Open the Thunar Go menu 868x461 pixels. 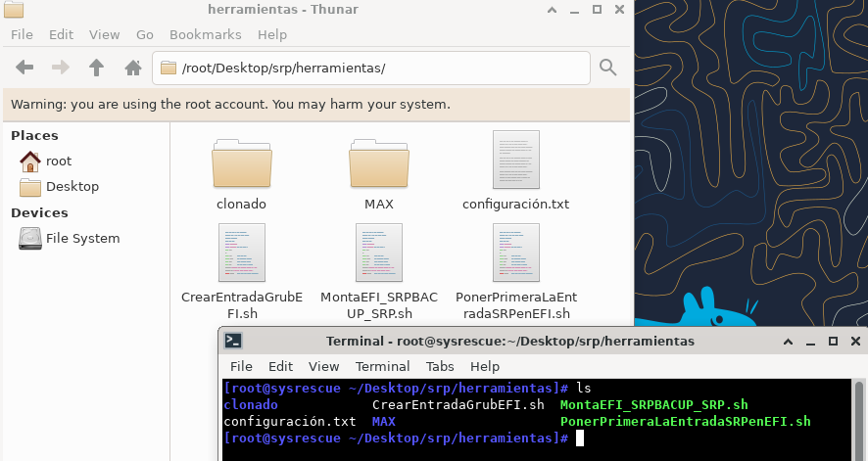coord(145,34)
